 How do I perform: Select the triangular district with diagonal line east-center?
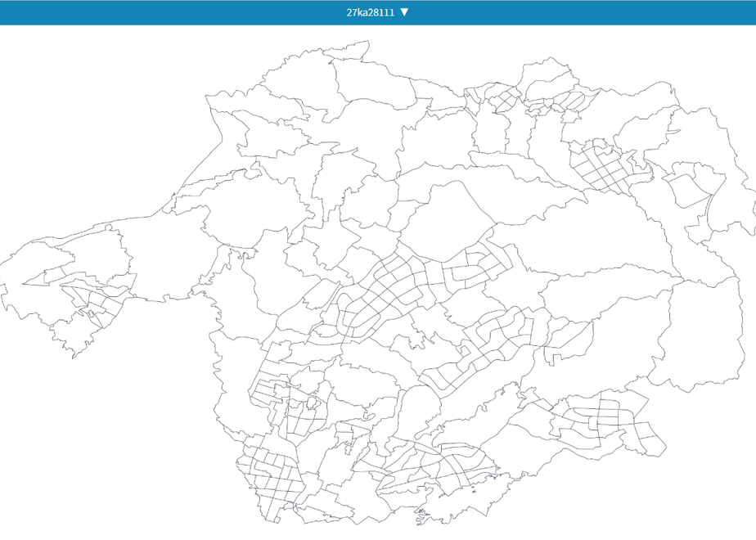569,340
